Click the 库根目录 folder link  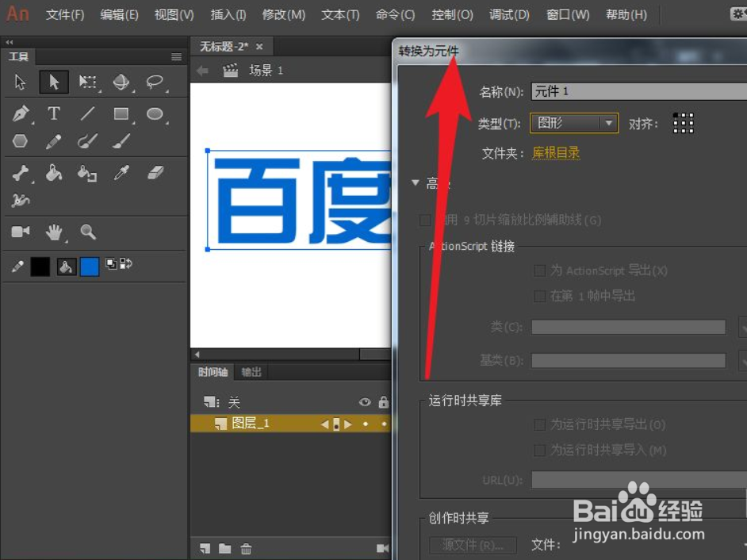556,153
